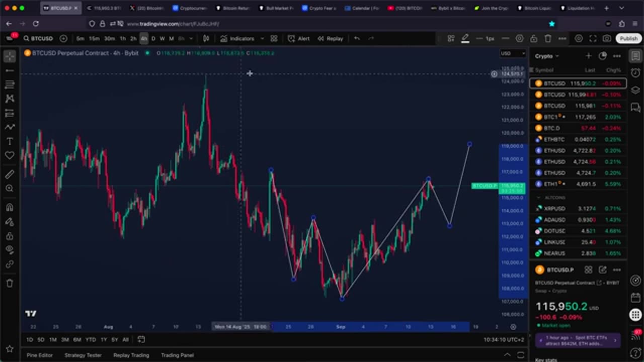Collapse the ALTCOINS watchlist section
644x362 pixels.
tap(538, 198)
